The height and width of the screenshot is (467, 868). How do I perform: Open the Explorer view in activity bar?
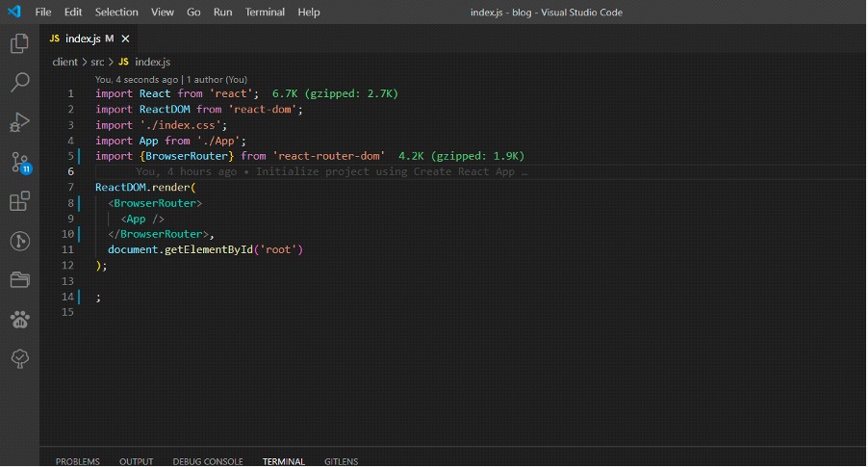19,43
